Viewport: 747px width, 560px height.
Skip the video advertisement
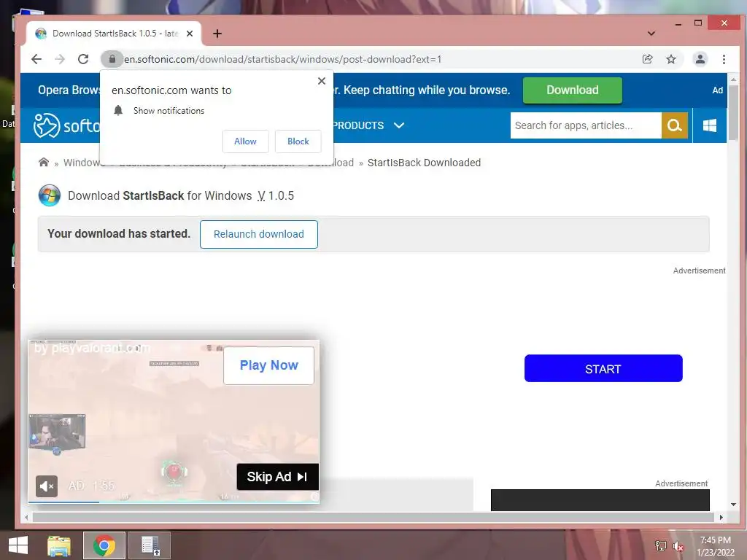point(277,477)
